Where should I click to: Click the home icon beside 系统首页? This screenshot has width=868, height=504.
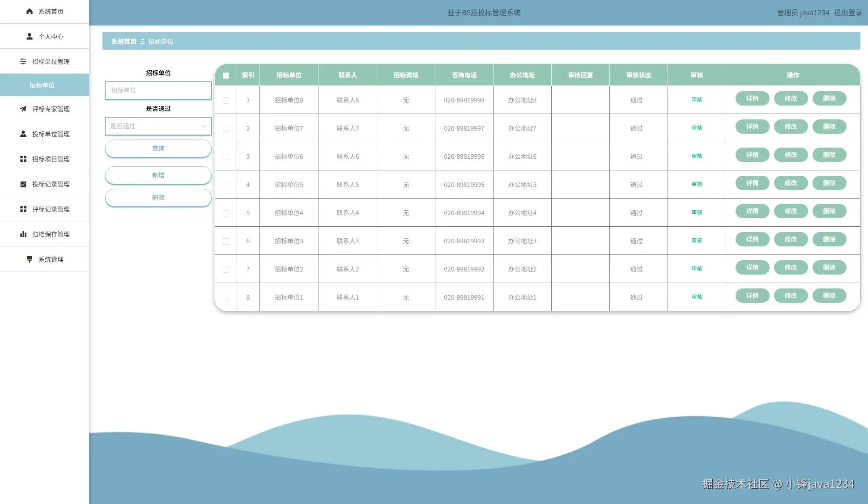coord(30,12)
